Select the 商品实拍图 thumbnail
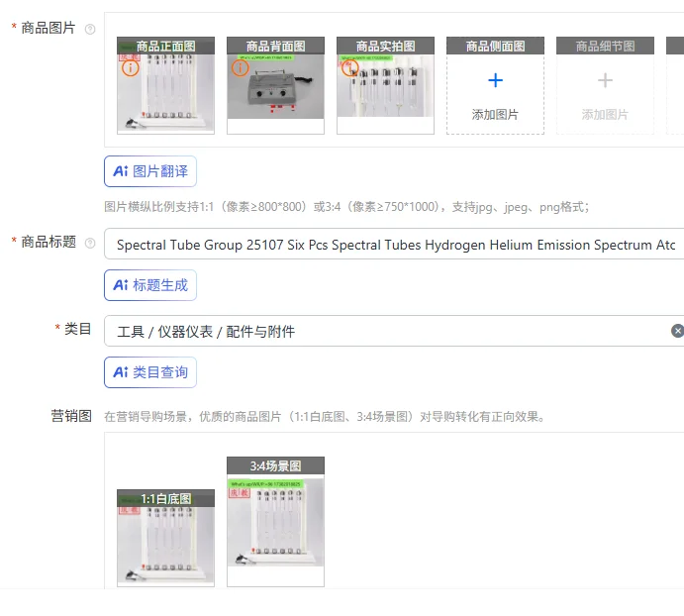 [x=386, y=85]
